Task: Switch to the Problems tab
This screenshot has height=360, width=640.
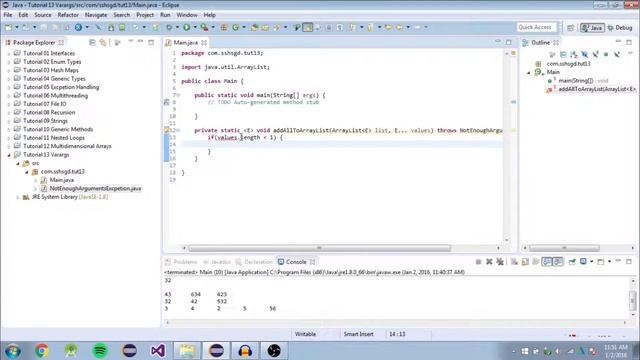Action: click(181, 262)
